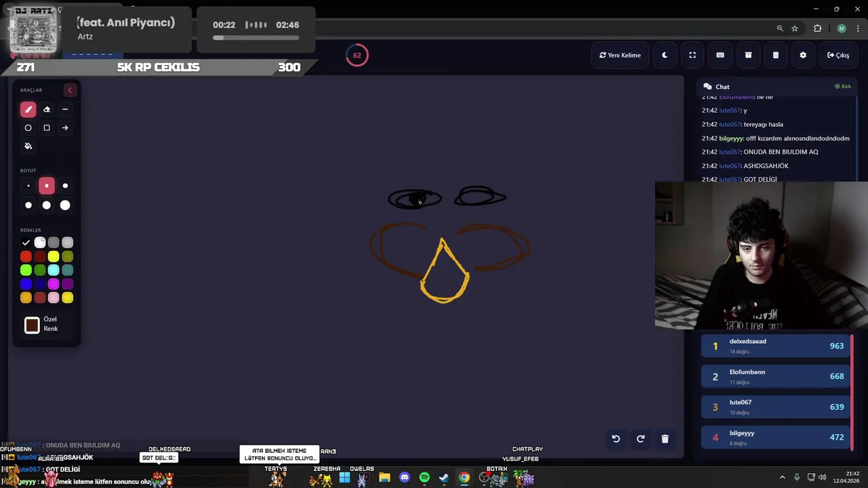Viewport: 868px width, 488px height.
Task: Click the Yeni Kelime button
Action: tap(620, 55)
